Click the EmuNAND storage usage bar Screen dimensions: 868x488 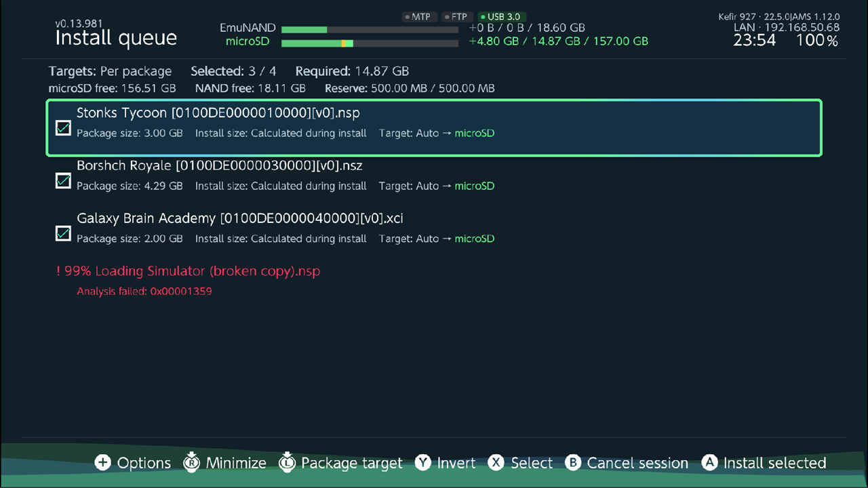click(370, 30)
